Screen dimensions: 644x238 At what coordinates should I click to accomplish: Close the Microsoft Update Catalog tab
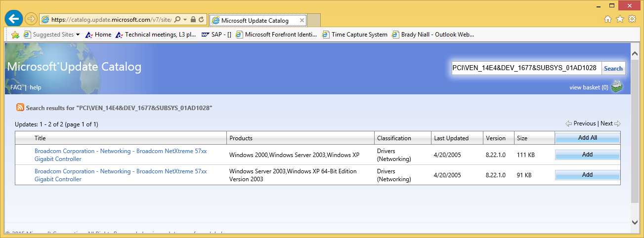click(302, 21)
